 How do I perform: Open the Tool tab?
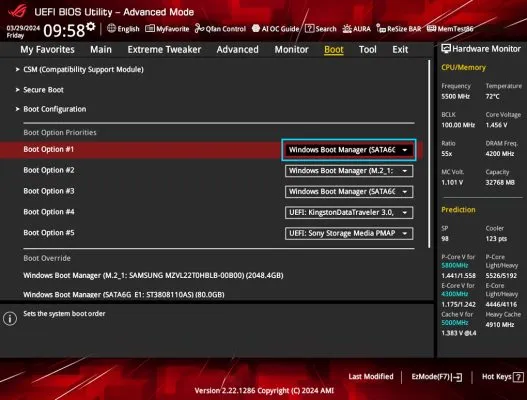368,50
